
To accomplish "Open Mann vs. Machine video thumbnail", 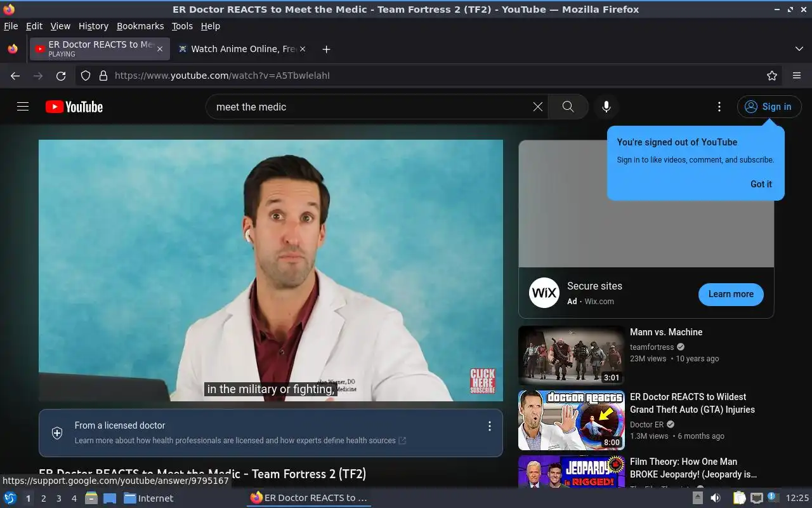I will pyautogui.click(x=572, y=355).
